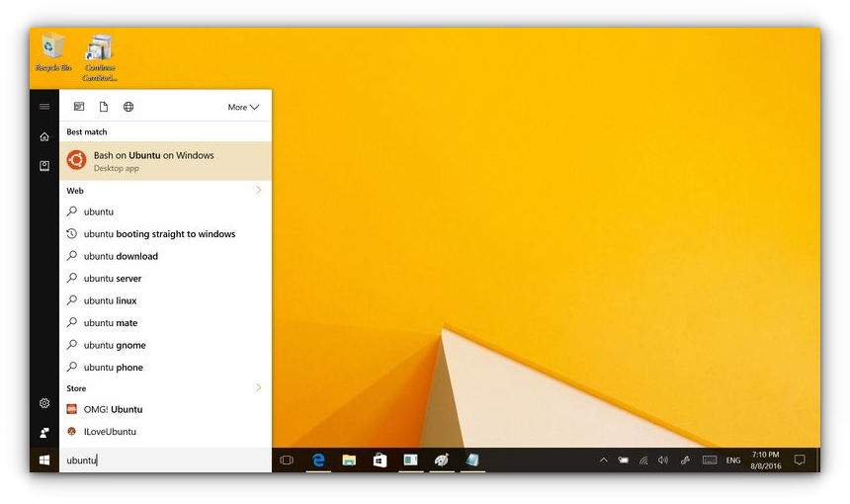Select the 'ubuntu' web suggestion
The image size is (850, 504).
(x=165, y=211)
